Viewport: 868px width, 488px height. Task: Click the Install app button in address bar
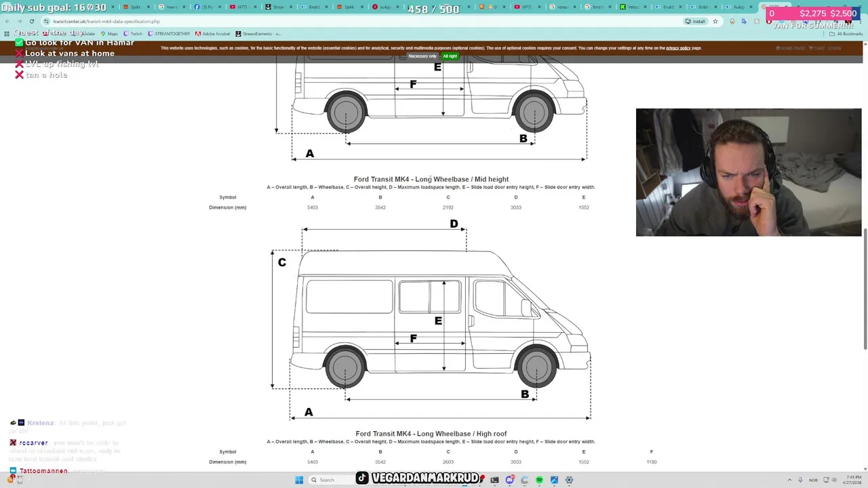(696, 21)
